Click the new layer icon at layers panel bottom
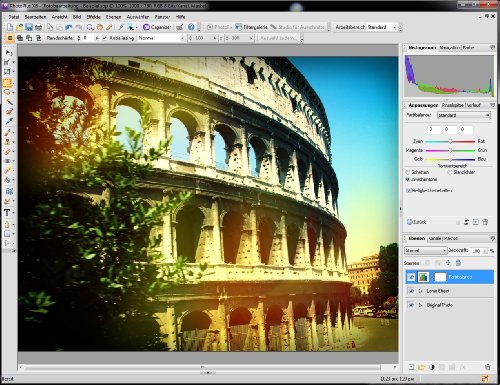 click(x=411, y=367)
